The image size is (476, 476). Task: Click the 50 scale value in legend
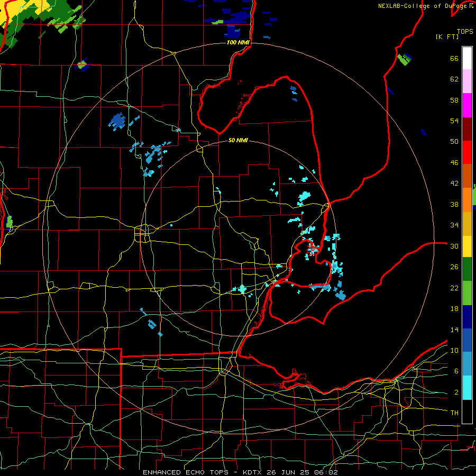point(454,142)
